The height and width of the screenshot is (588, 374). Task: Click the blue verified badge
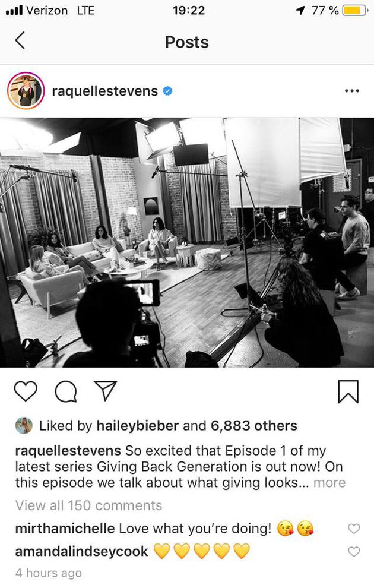click(167, 91)
